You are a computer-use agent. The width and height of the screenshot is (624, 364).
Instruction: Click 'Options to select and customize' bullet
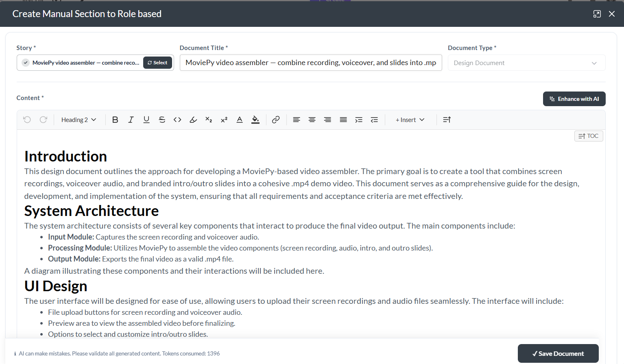point(128,334)
